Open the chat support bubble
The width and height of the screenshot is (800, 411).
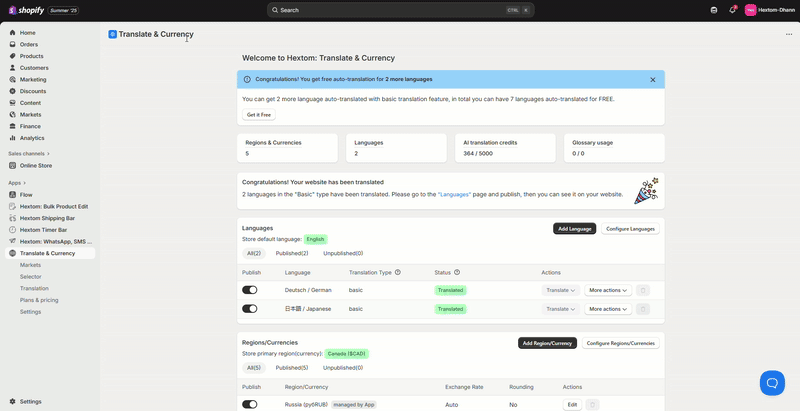pos(772,383)
